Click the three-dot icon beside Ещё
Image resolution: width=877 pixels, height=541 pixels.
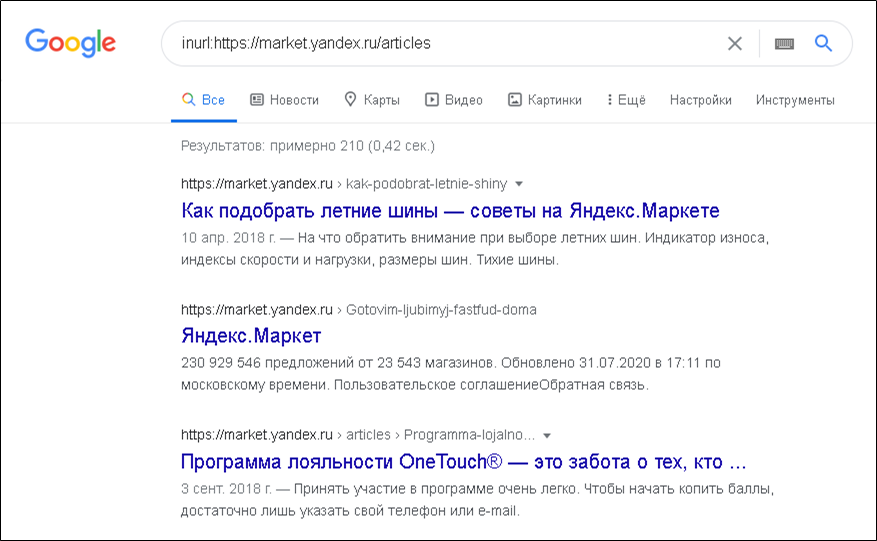tap(610, 100)
